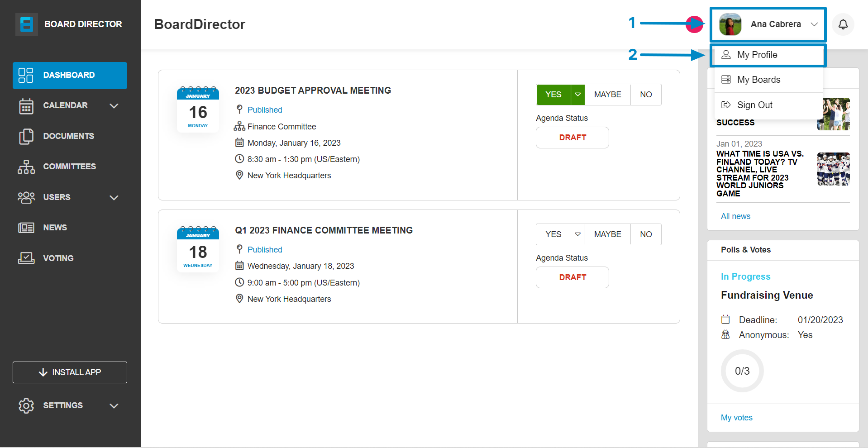Image resolution: width=868 pixels, height=448 pixels.
Task: Click the Anonymous voter icon in Polls
Action: tap(725, 334)
